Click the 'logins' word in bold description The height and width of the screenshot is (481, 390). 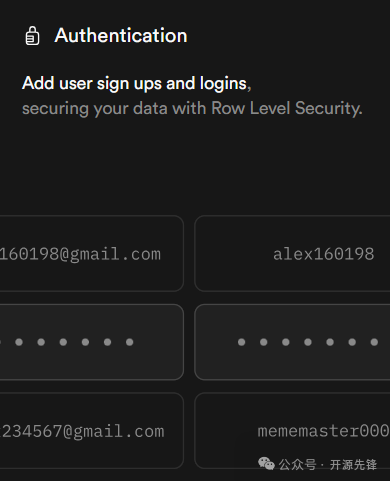pos(223,84)
